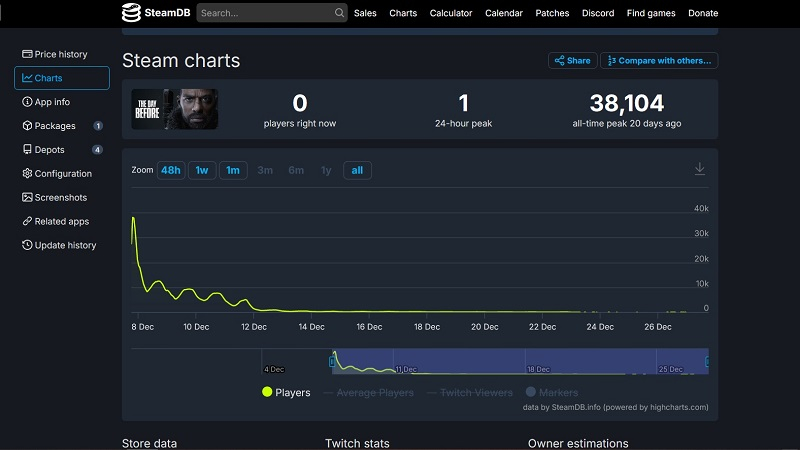
Task: Open Depots sidebar item
Action: pos(49,150)
